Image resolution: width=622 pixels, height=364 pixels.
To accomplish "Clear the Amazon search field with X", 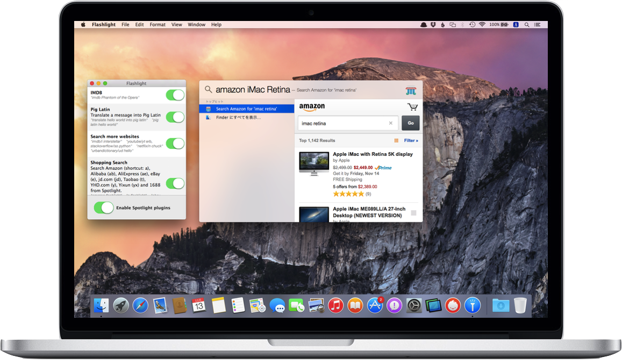I will tap(391, 123).
